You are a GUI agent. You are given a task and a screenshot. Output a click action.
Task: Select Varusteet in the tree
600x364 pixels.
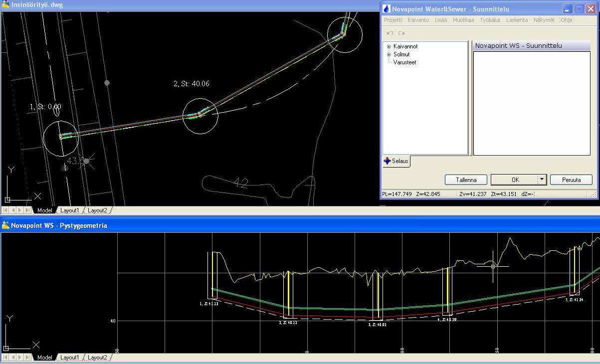coord(404,62)
